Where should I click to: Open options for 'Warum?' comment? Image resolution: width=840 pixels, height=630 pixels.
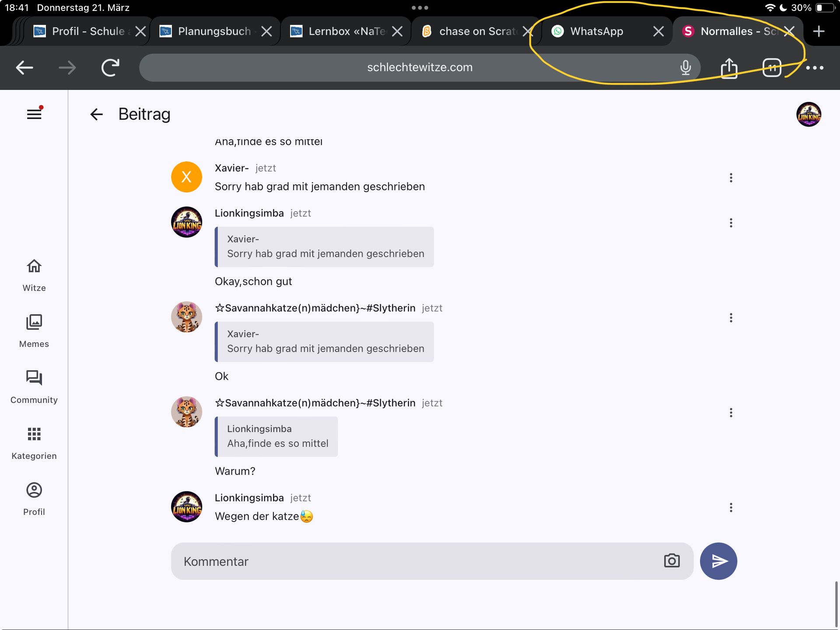731,413
